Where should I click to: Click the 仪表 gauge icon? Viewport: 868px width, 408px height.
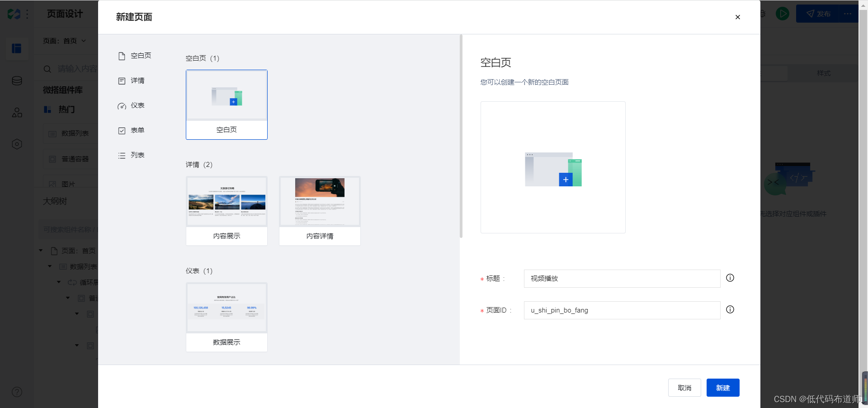(x=122, y=106)
